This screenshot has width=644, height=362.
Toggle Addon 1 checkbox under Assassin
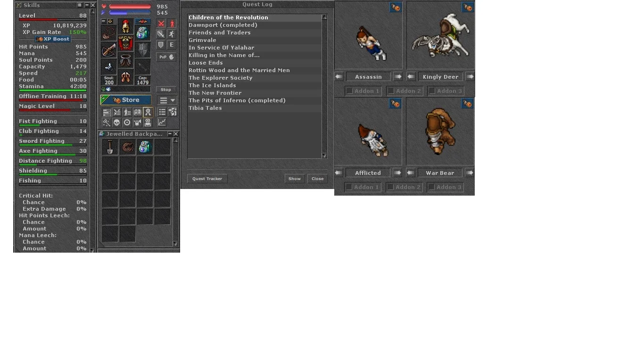point(349,91)
